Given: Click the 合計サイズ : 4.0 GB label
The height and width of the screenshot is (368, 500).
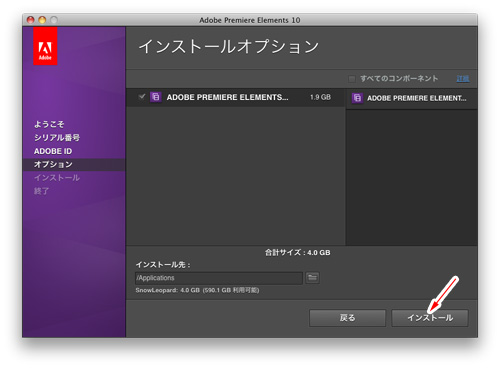Looking at the screenshot, I should pyautogui.click(x=298, y=253).
